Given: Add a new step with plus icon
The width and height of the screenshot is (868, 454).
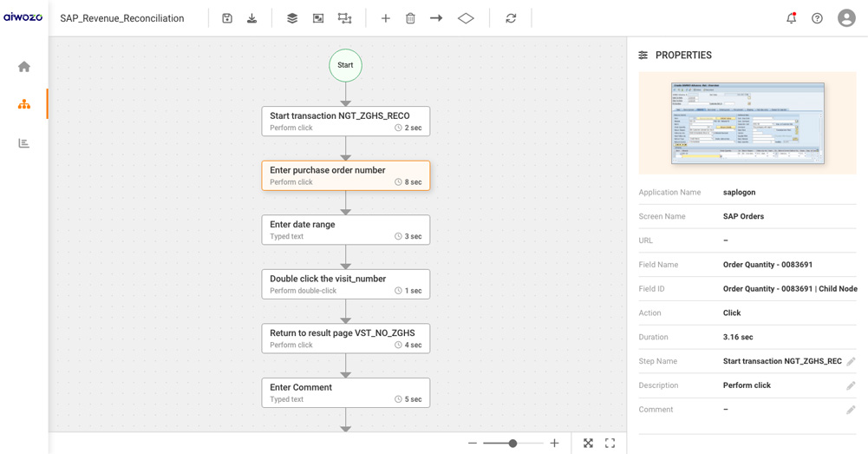Looking at the screenshot, I should [x=386, y=18].
